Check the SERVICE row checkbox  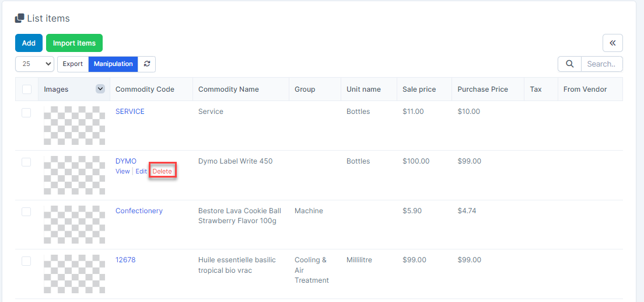pyautogui.click(x=26, y=112)
